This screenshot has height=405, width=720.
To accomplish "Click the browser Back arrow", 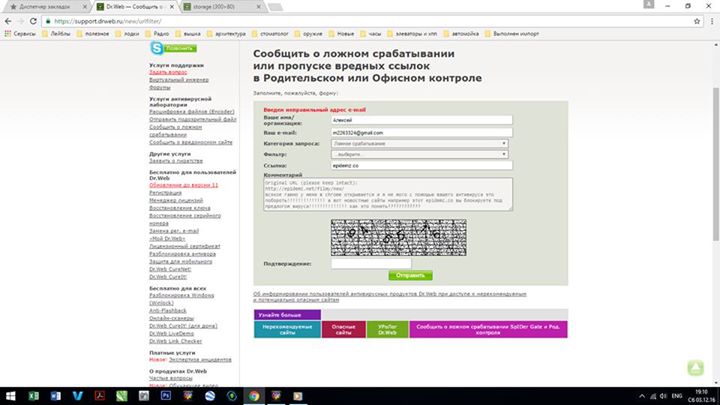I will [8, 21].
